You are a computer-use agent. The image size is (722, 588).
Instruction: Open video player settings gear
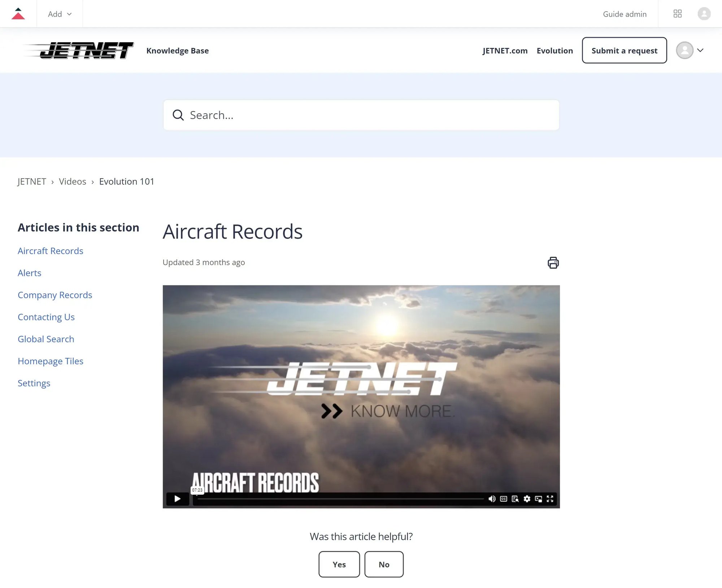527,499
